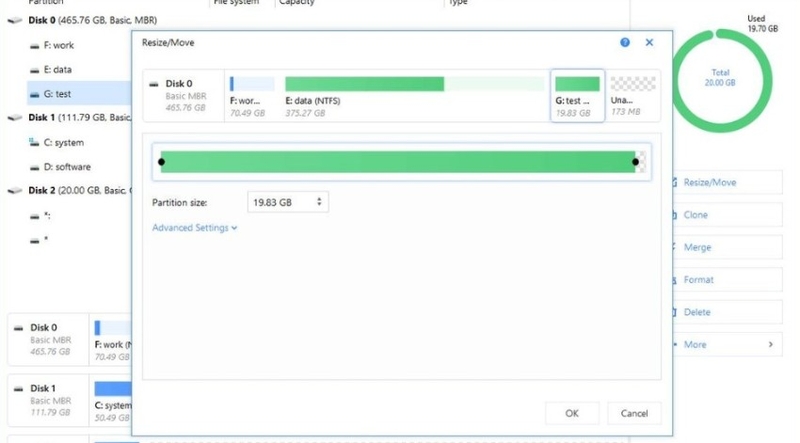800x443 pixels.
Task: Click the Disk 2 icon in the tree
Action: click(15, 191)
